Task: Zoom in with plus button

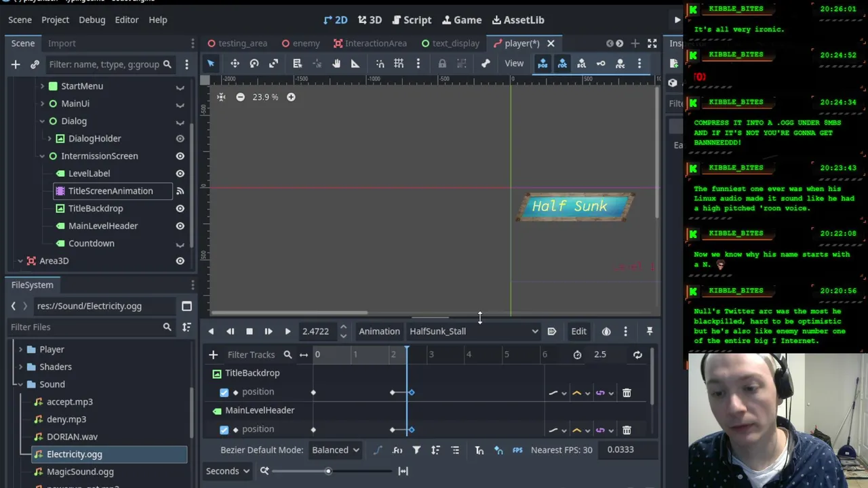Action: (291, 97)
